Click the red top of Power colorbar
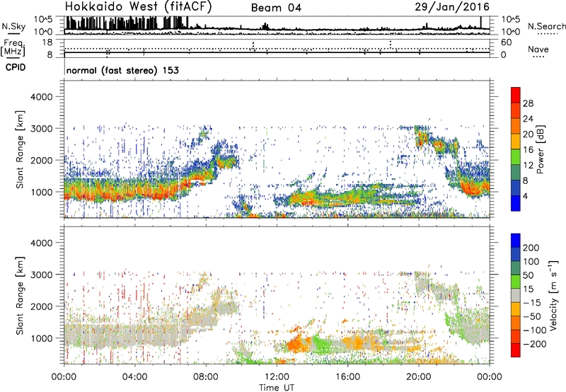The height and width of the screenshot is (392, 566). pos(516,95)
